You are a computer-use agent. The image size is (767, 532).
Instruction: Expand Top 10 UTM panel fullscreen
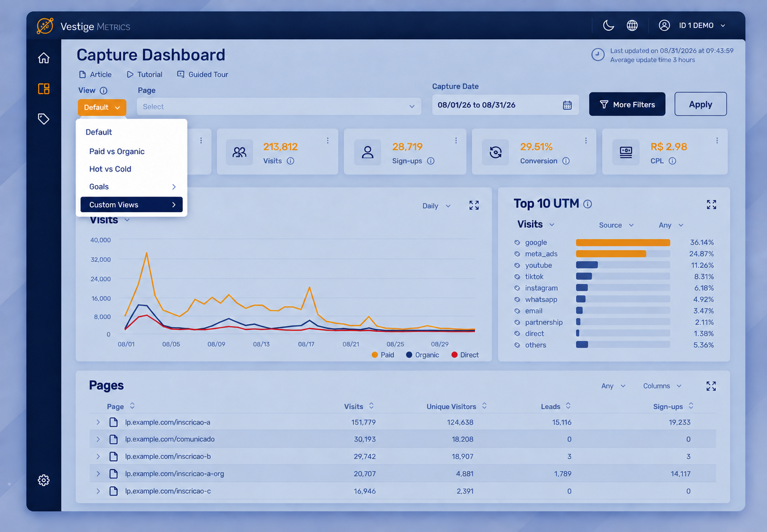pos(711,205)
